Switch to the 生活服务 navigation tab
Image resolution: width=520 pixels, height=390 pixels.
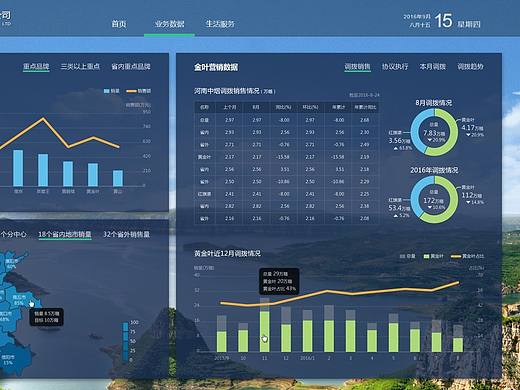(220, 24)
